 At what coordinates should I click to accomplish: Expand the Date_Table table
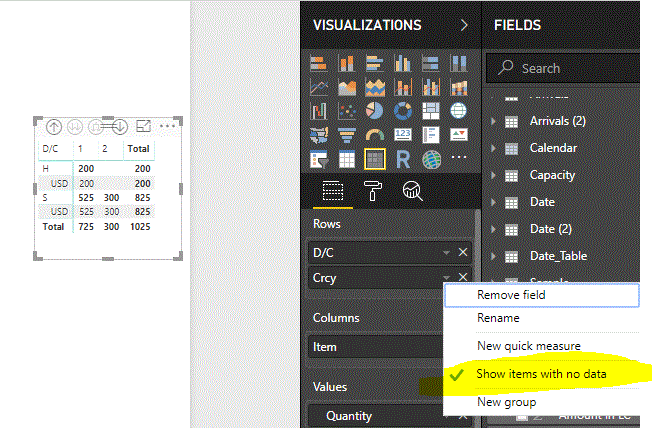(x=493, y=256)
